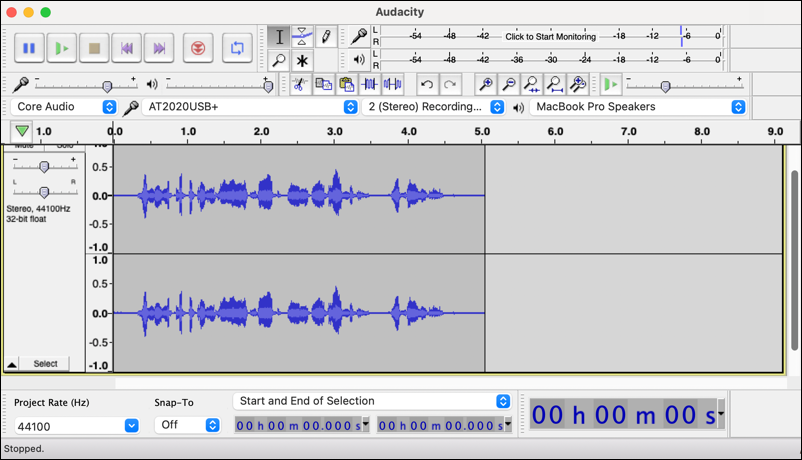Click the playback speed slider

tap(665, 86)
